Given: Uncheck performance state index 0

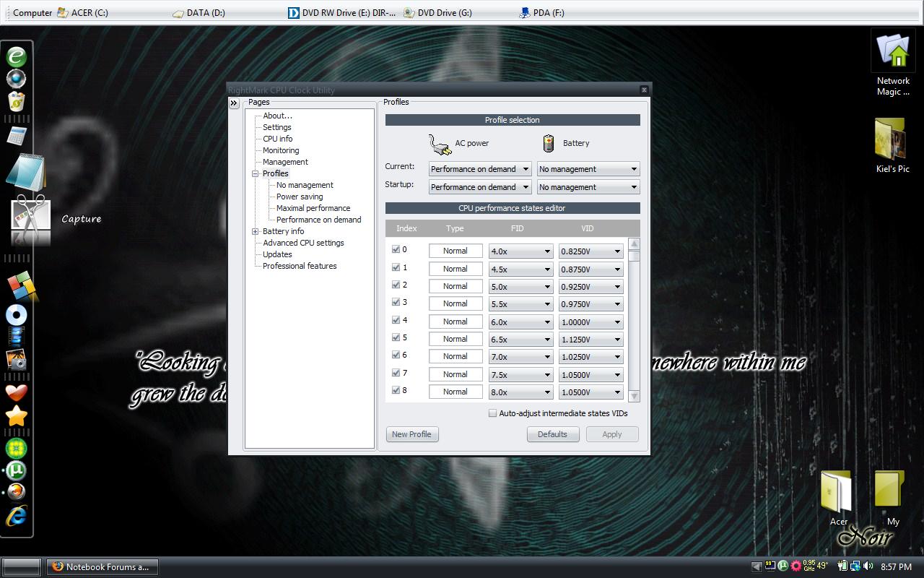Looking at the screenshot, I should [396, 249].
